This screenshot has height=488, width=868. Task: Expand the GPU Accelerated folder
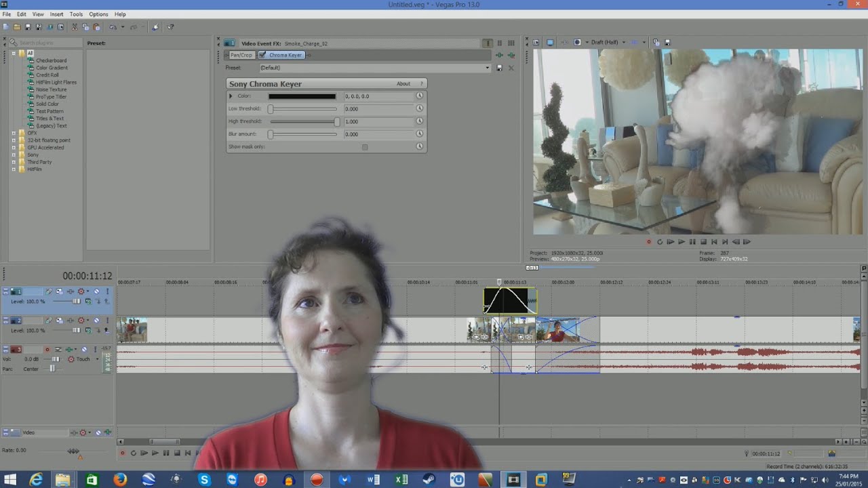[x=14, y=147]
